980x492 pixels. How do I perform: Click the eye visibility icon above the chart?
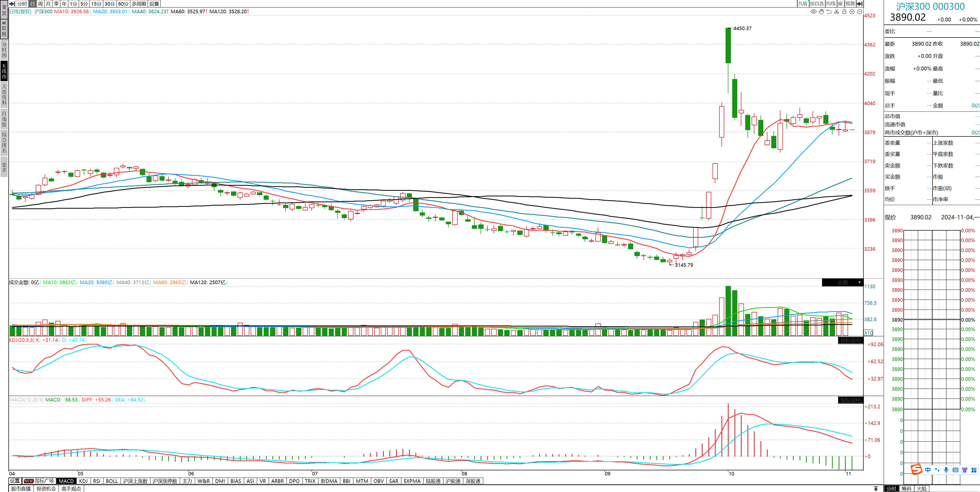(x=813, y=12)
